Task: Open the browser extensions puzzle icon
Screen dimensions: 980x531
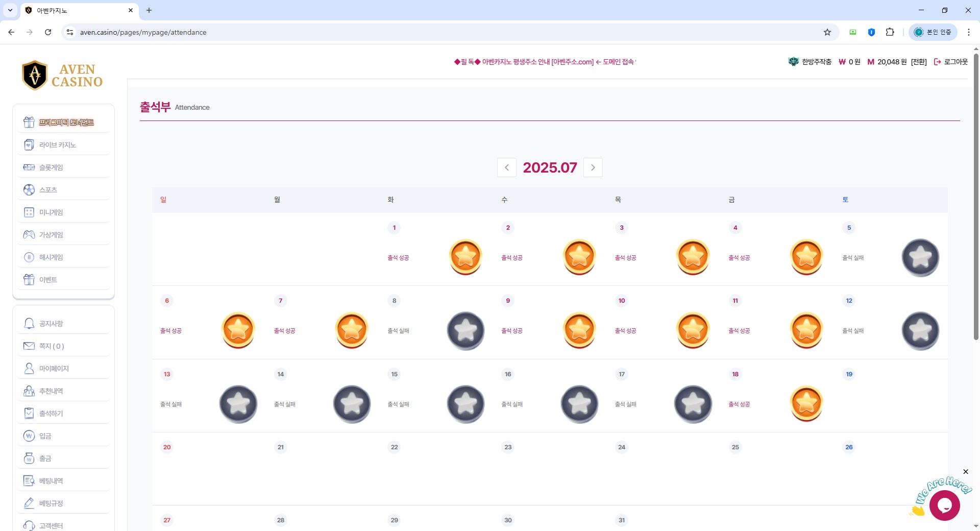Action: (x=890, y=32)
